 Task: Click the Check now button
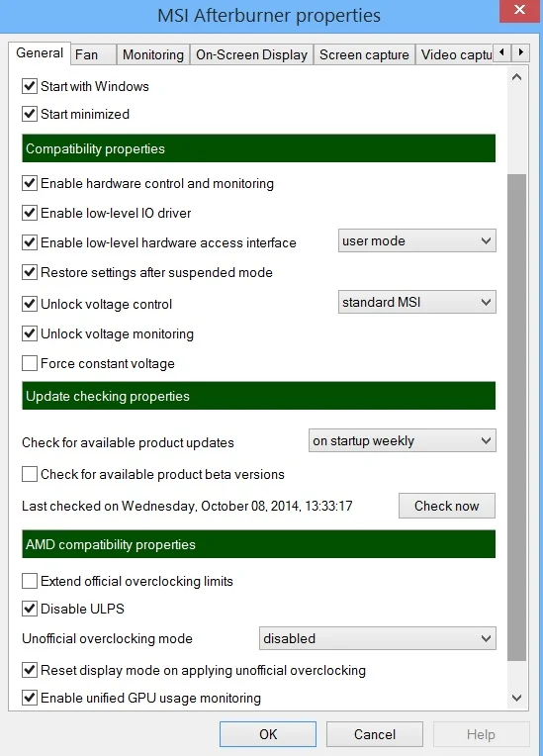click(x=447, y=506)
